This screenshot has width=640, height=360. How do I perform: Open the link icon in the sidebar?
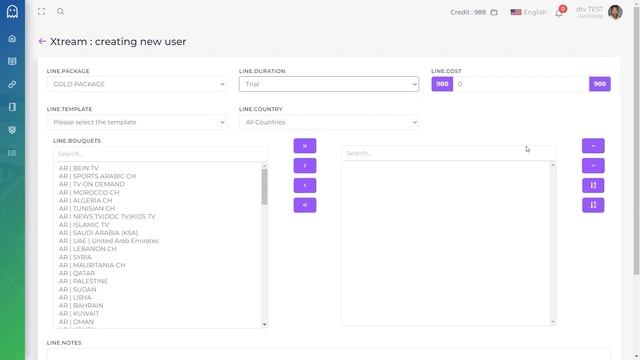[x=12, y=84]
